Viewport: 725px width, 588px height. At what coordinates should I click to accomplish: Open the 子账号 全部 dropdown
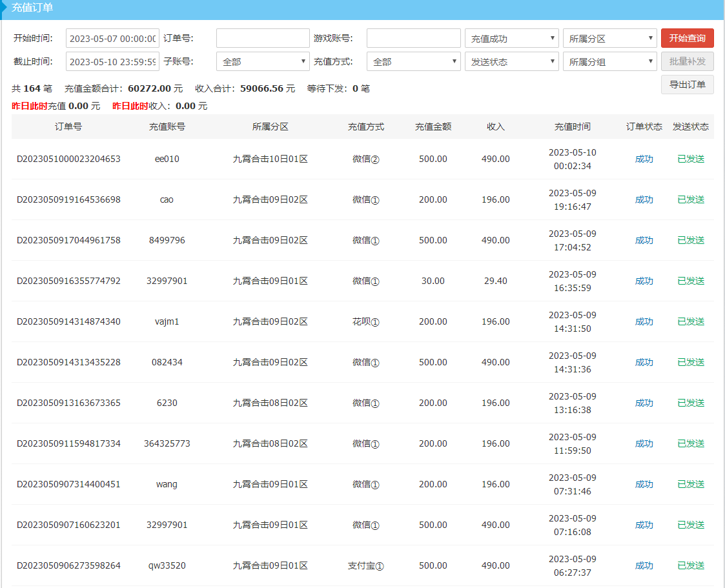(x=263, y=62)
